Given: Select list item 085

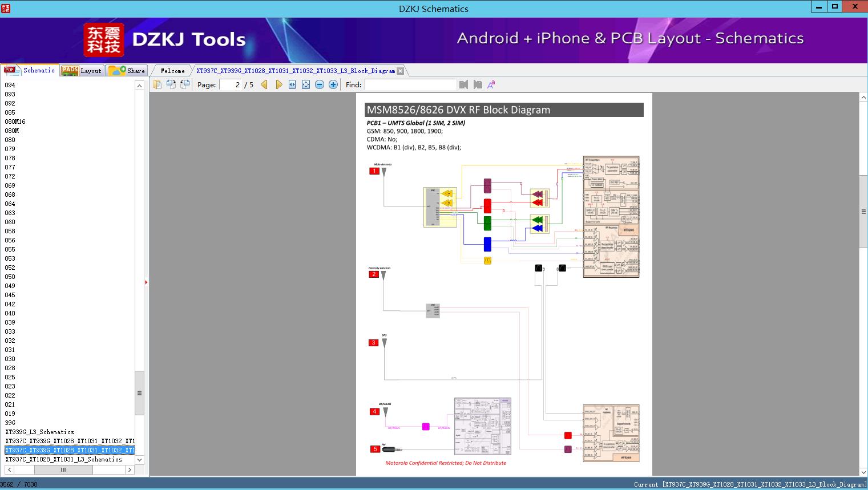Looking at the screenshot, I should click(x=10, y=112).
